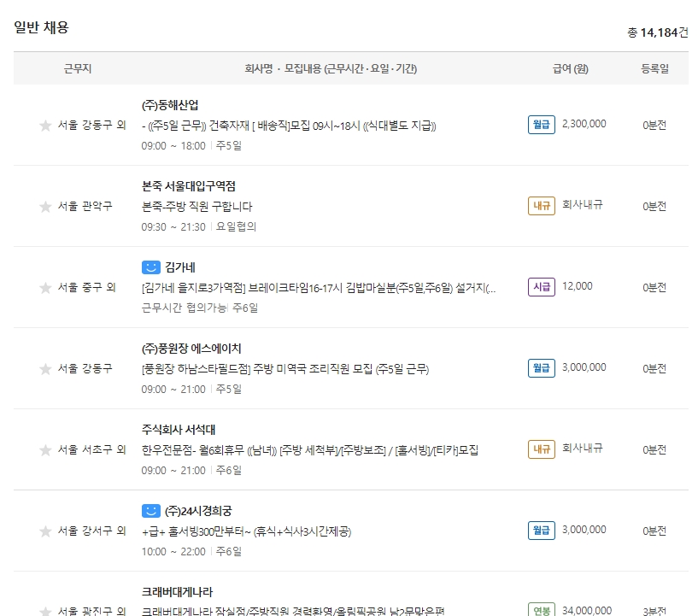Toggle favorite star for 김가네 listing
Screen dimensions: 698x616
[x=45, y=288]
